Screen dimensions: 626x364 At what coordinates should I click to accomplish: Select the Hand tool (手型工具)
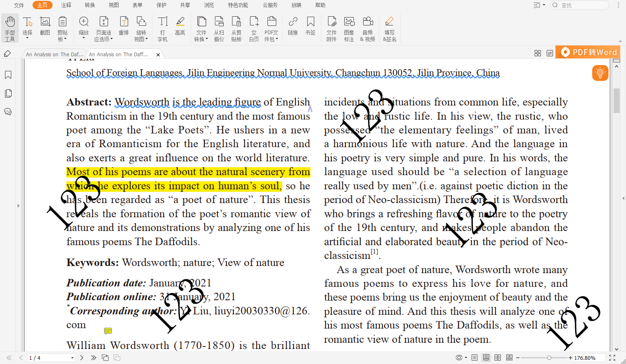[10, 28]
